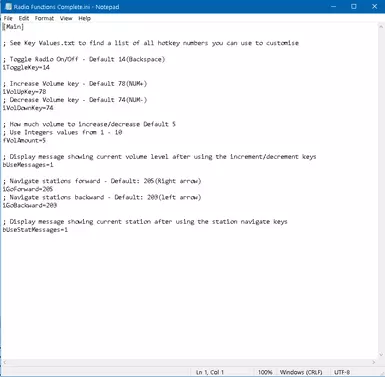
Task: Click the horizontal scrollbar right arrow
Action: 374,362
